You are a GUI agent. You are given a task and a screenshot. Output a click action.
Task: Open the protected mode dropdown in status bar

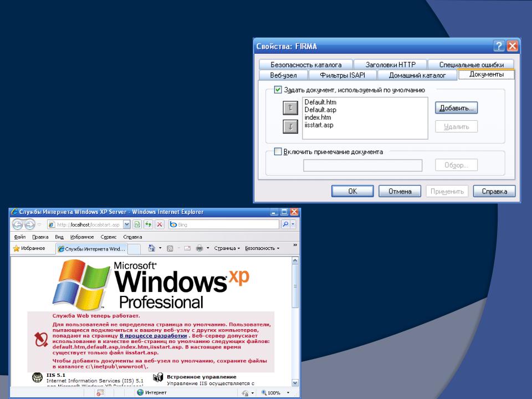[253, 393]
